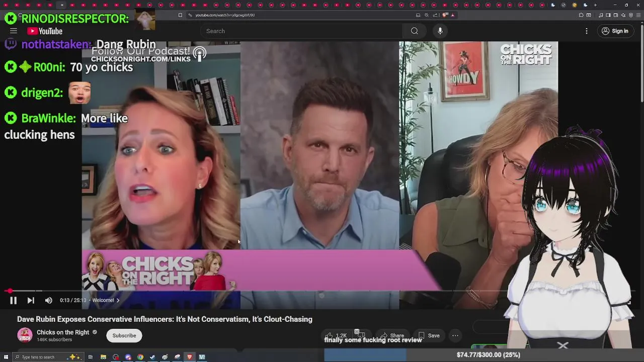Open the Chicks on the Right channel name
Screen dimensions: 644x362
coord(63,332)
